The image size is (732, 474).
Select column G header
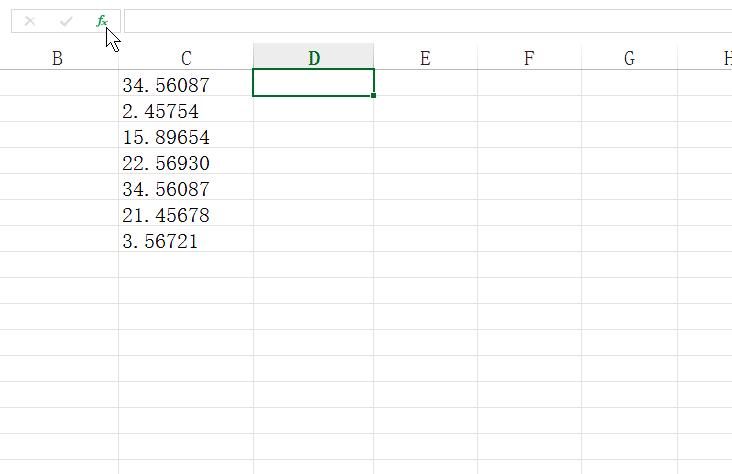(629, 58)
